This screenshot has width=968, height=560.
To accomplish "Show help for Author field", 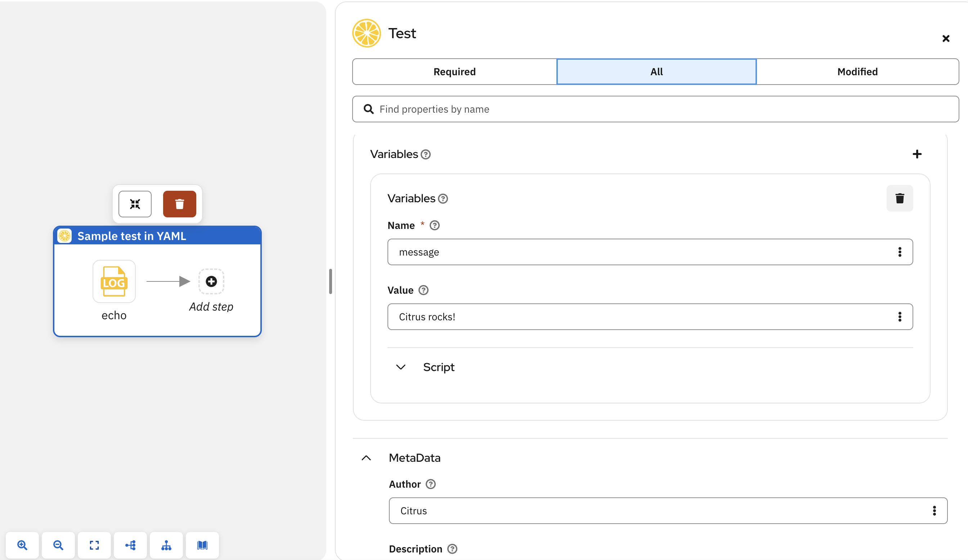I will point(431,484).
